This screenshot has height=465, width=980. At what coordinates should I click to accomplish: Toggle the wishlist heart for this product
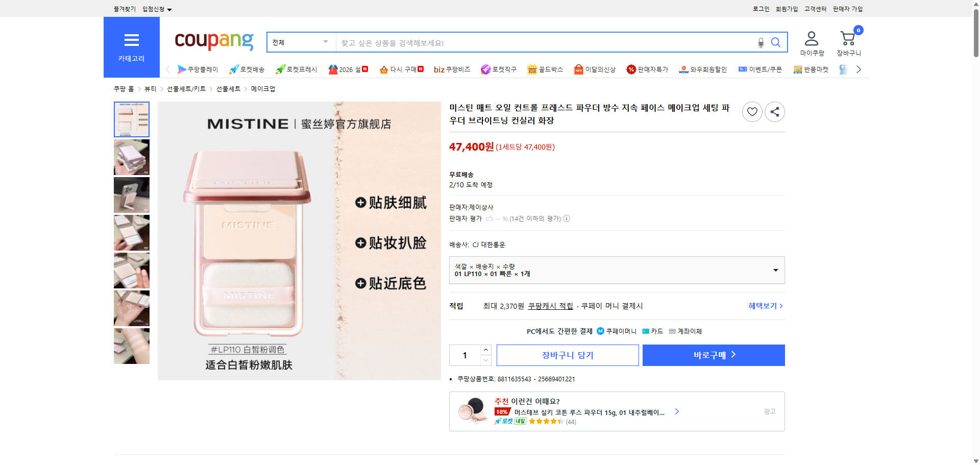pyautogui.click(x=752, y=111)
